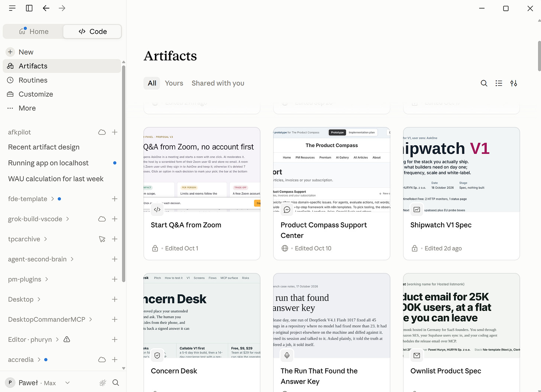Image resolution: width=541 pixels, height=392 pixels.
Task: Select the Shared with you tab
Action: coord(218,83)
